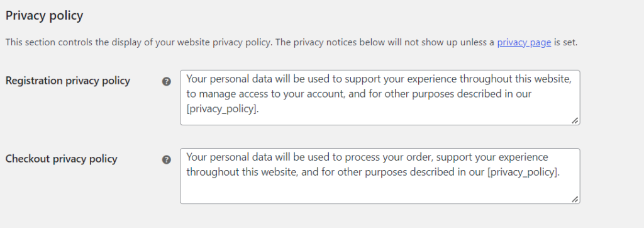Click the Privacy policy section heading
Image resolution: width=644 pixels, height=228 pixels.
pyautogui.click(x=44, y=16)
